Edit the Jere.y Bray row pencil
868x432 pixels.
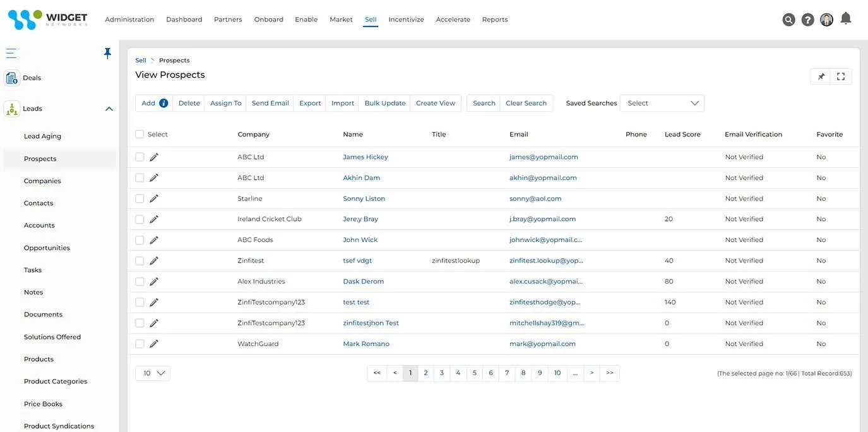point(154,219)
